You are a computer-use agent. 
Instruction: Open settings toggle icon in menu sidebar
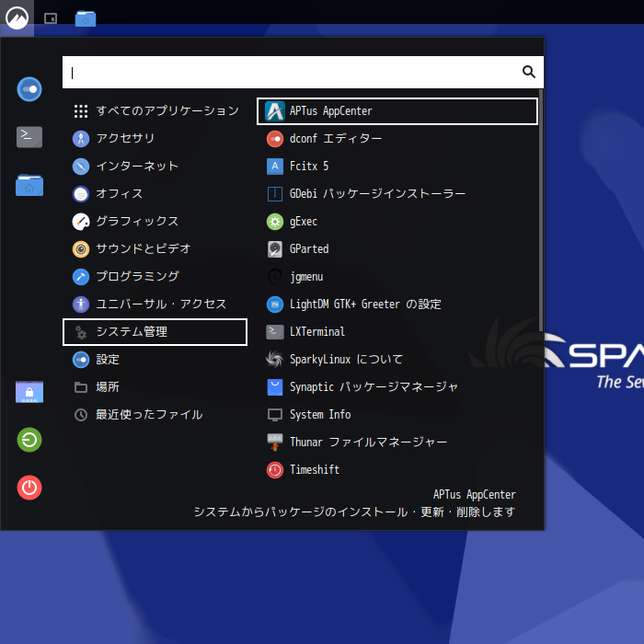tap(29, 89)
